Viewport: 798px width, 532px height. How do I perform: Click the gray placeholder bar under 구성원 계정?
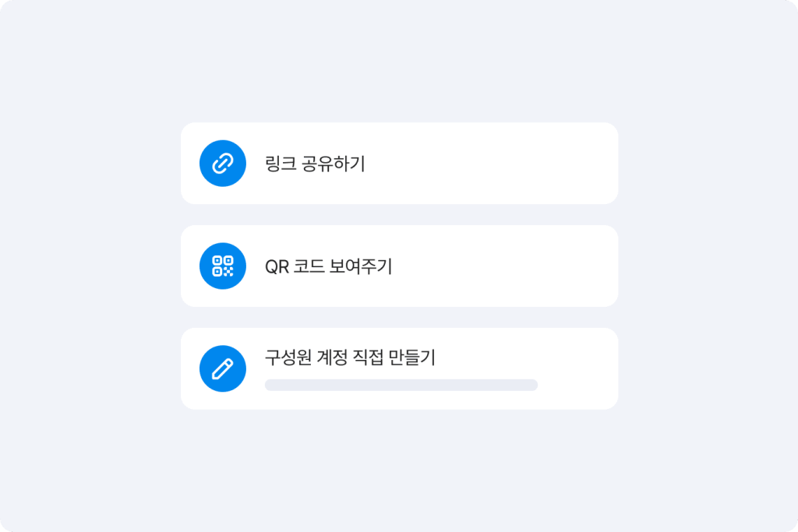[401, 385]
